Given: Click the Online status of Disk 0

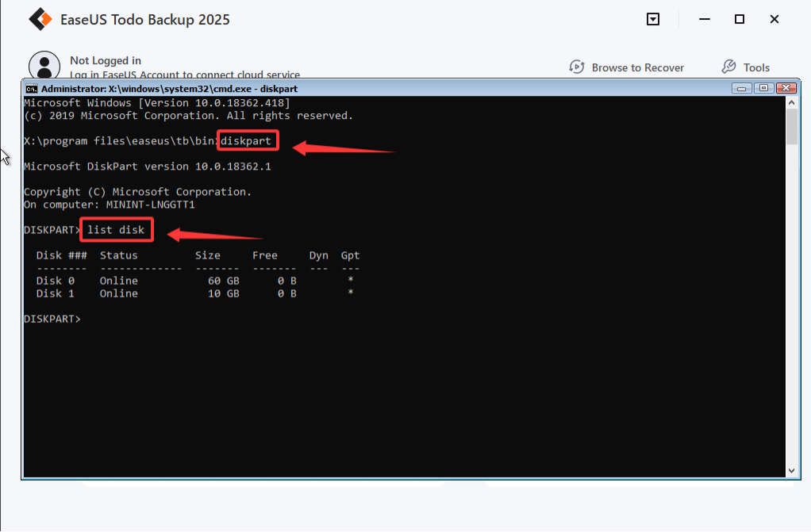Looking at the screenshot, I should point(119,281).
